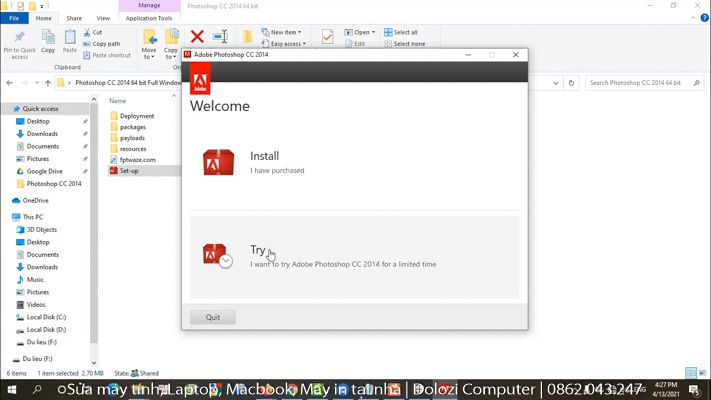Click the Search Photoshop CC 2014 field
Screen dimensions: 711x400
click(x=640, y=83)
